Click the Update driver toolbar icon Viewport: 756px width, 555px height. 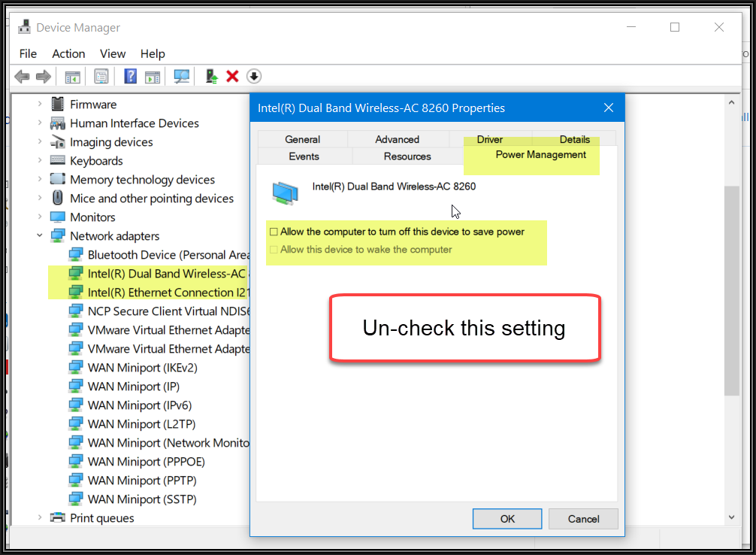point(211,76)
